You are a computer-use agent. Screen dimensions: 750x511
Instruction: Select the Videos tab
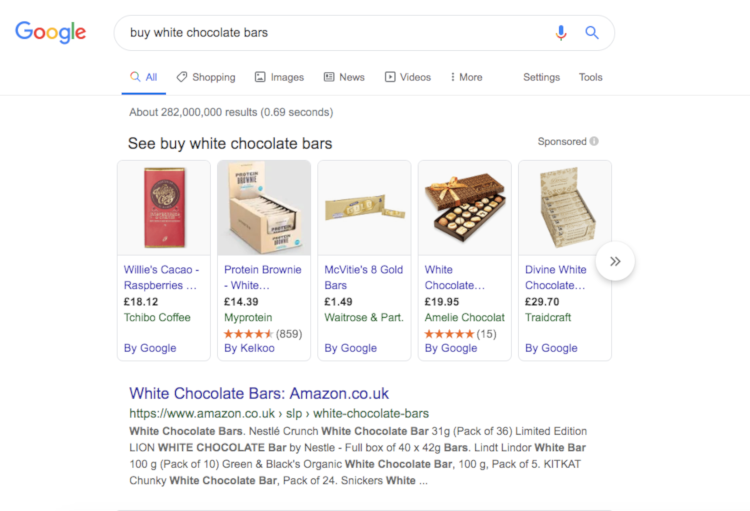tap(408, 77)
